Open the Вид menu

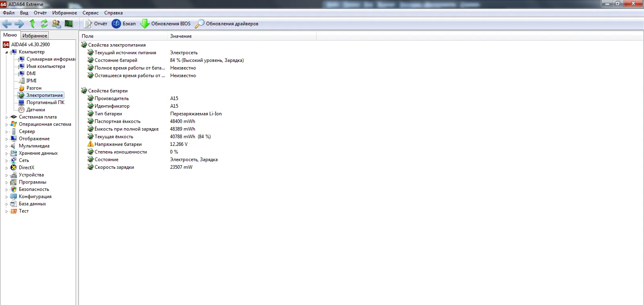click(x=24, y=13)
